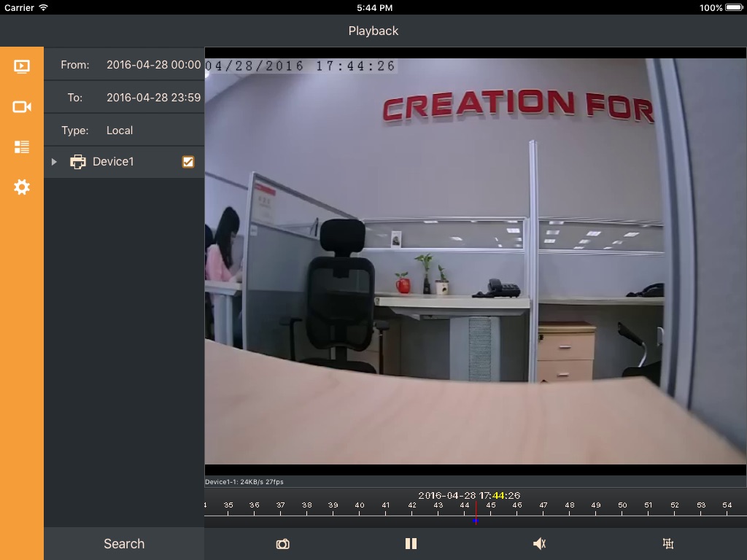The image size is (747, 560).
Task: Open the live view sidebar icon
Action: (21, 66)
